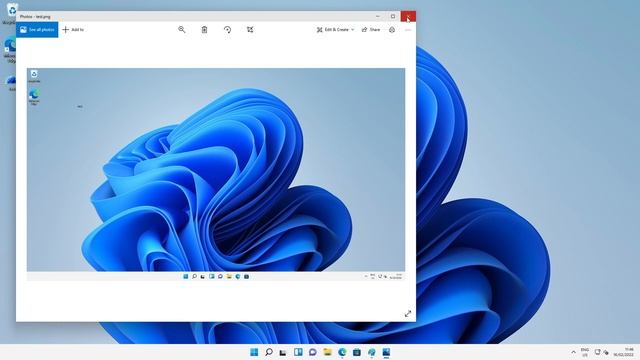640x360 pixels.
Task: Click the Share button
Action: [371, 29]
